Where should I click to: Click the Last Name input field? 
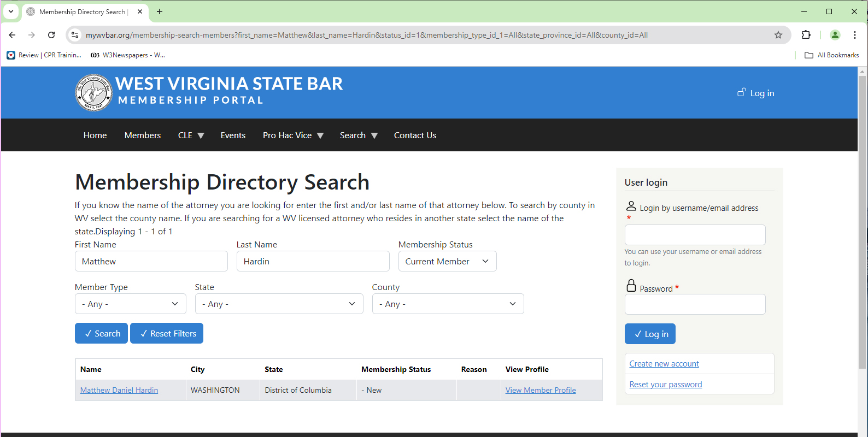[x=313, y=261]
